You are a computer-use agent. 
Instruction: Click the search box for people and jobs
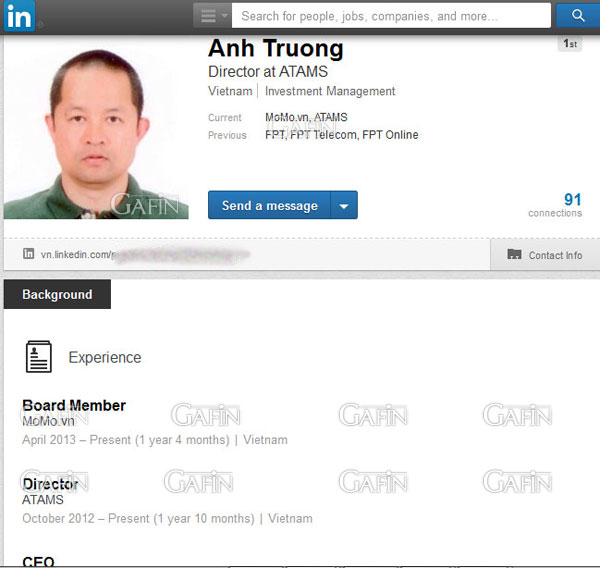click(392, 16)
